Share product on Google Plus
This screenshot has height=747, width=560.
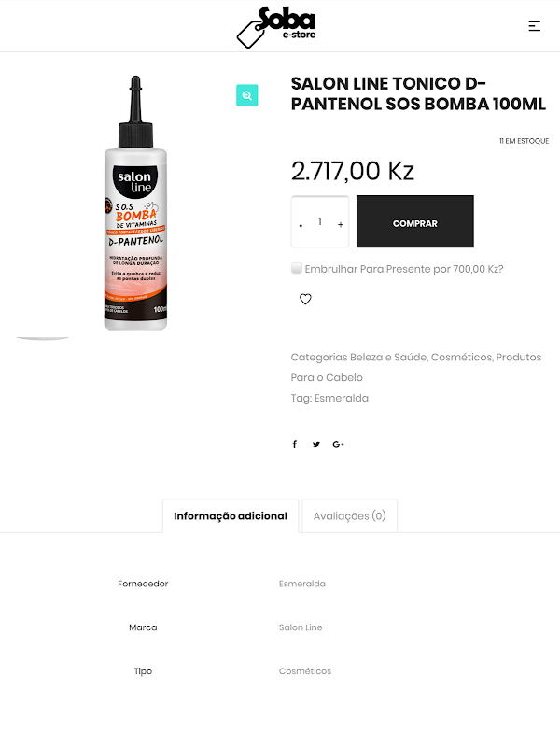pyautogui.click(x=338, y=444)
